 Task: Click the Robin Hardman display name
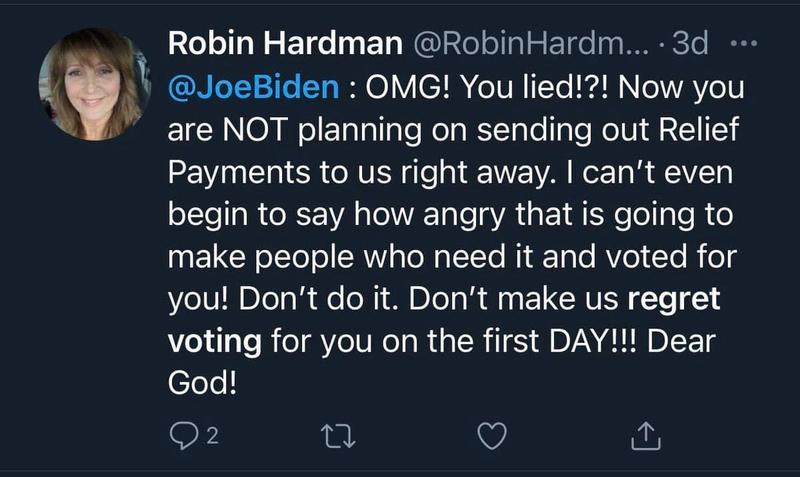(280, 45)
